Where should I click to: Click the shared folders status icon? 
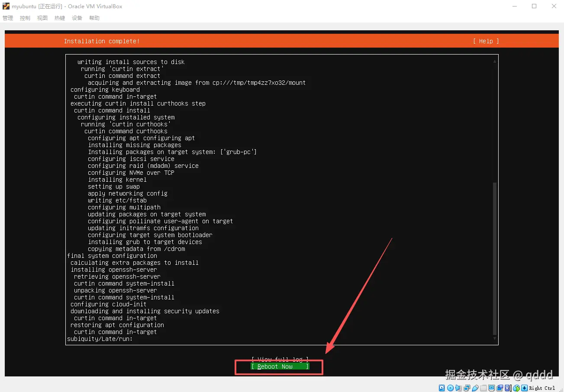[x=483, y=388]
